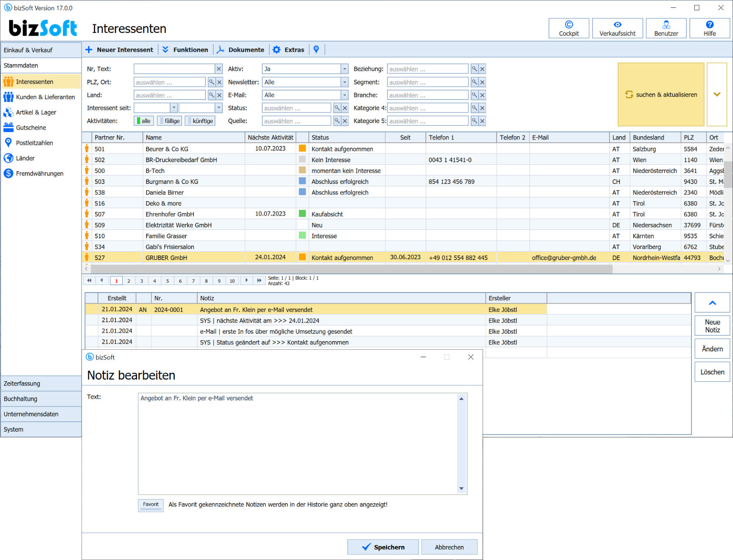Select row Daniela Birner

tap(404, 192)
